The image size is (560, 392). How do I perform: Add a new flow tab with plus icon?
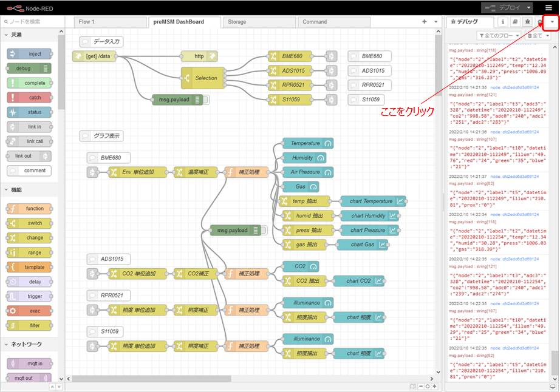pyautogui.click(x=425, y=22)
